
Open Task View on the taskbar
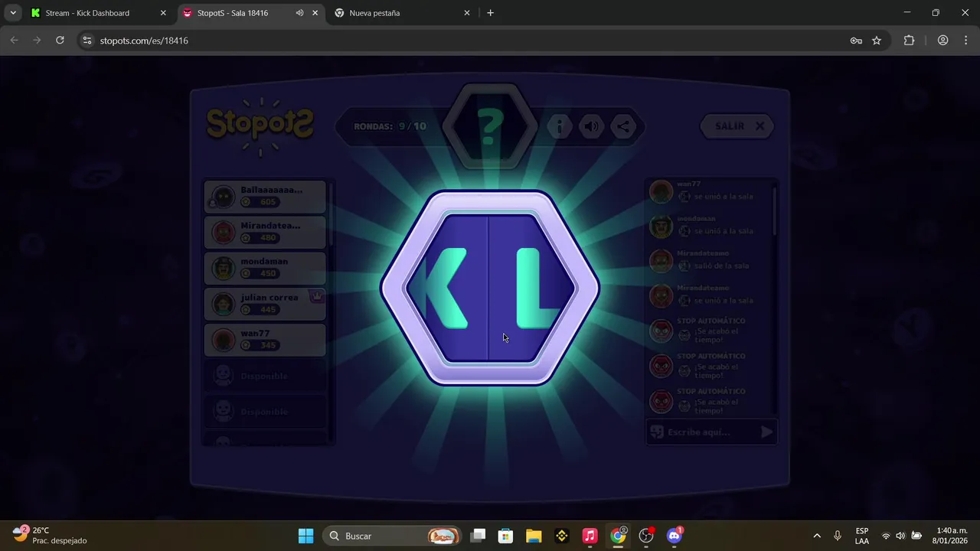click(478, 536)
